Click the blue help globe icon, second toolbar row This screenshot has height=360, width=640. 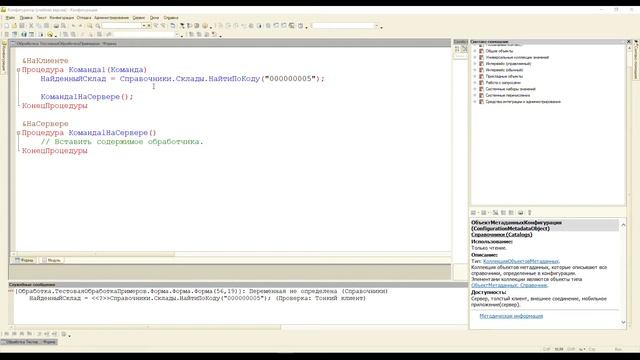pyautogui.click(x=24, y=34)
